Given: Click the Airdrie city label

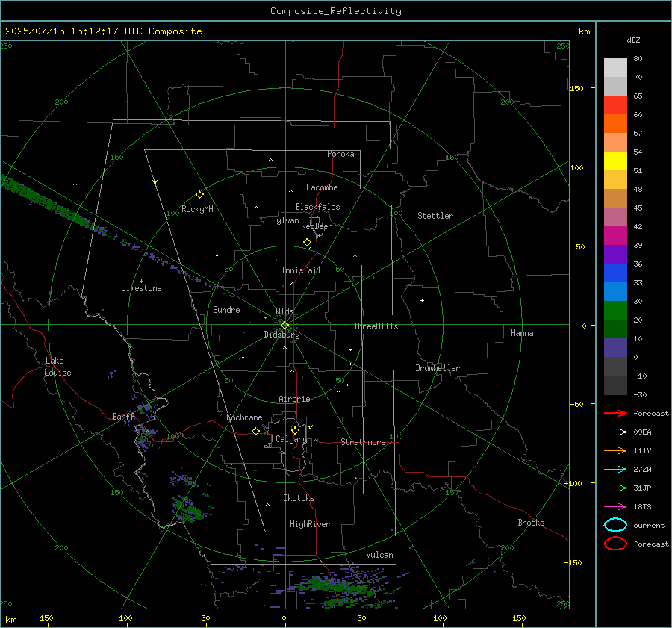Looking at the screenshot, I should 294,399.
